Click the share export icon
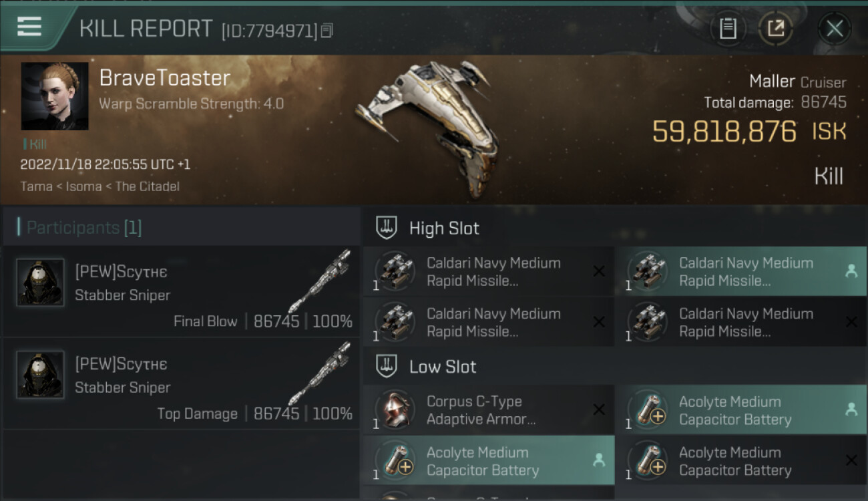Image resolution: width=868 pixels, height=501 pixels. point(776,29)
